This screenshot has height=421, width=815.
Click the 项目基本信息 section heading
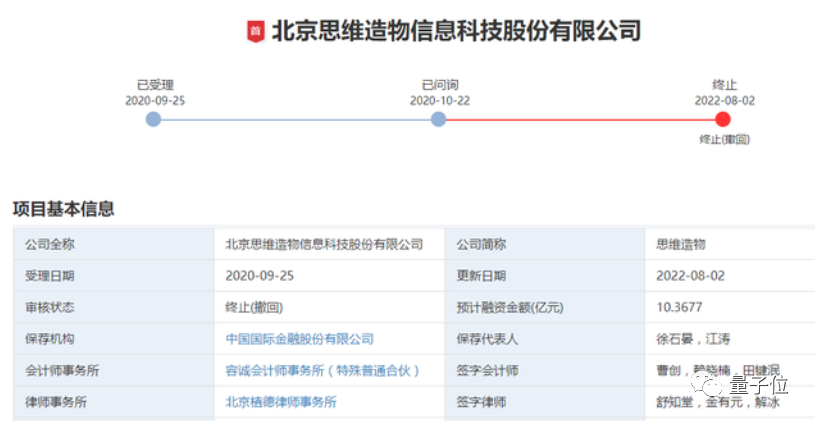click(63, 209)
